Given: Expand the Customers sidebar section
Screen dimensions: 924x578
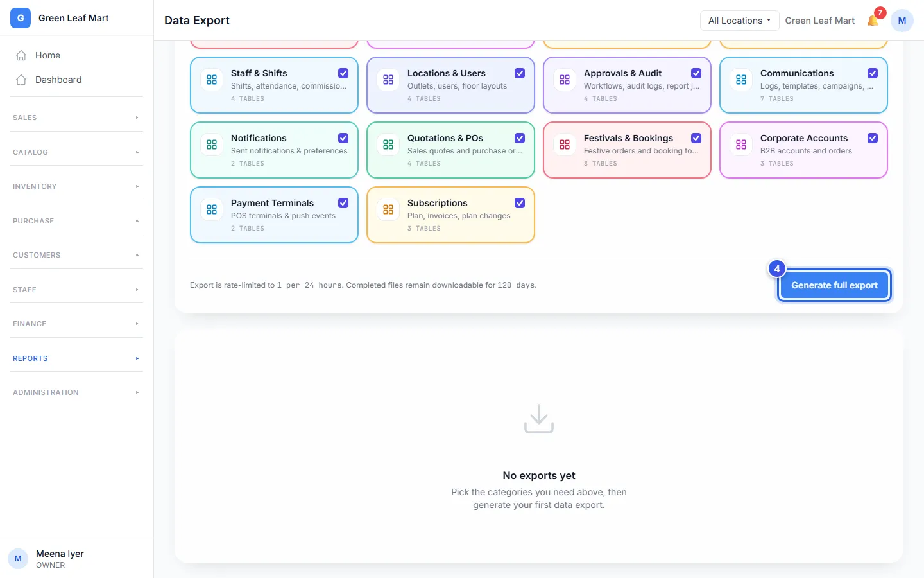Looking at the screenshot, I should point(77,255).
